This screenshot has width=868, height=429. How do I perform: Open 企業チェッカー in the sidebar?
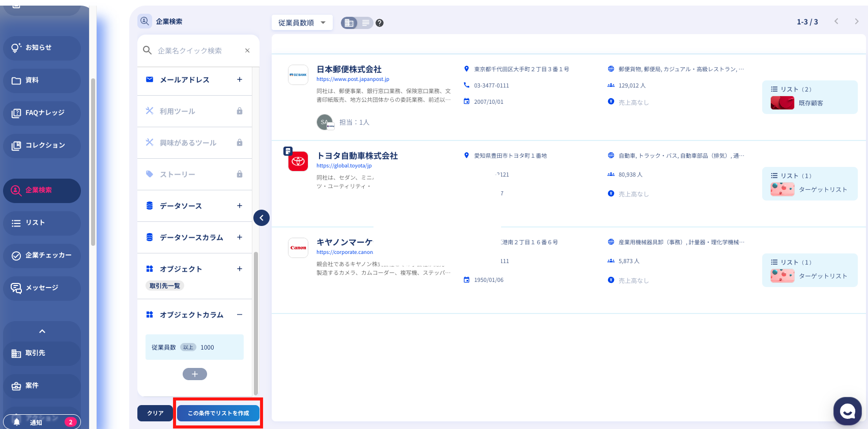click(x=42, y=255)
